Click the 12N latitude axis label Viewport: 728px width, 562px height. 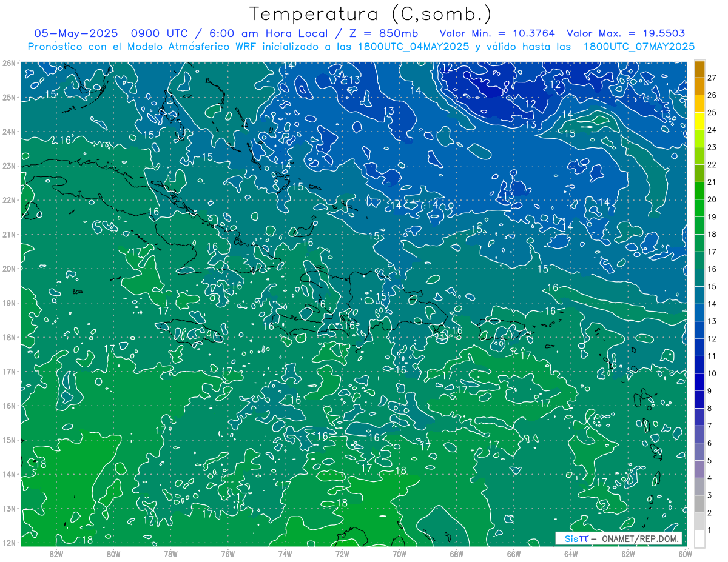coord(9,543)
